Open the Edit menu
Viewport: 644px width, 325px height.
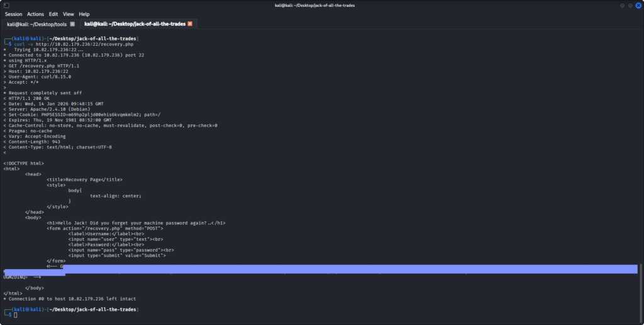53,14
